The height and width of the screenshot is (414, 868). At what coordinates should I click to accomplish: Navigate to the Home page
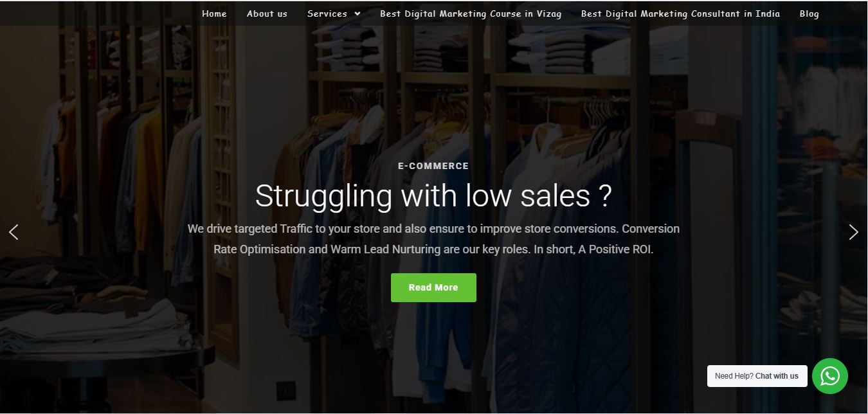click(x=214, y=14)
